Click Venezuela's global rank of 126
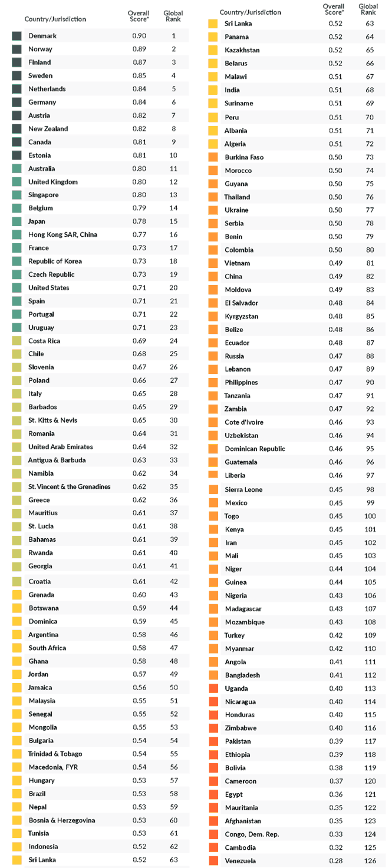The height and width of the screenshot is (868, 392). coord(370,860)
